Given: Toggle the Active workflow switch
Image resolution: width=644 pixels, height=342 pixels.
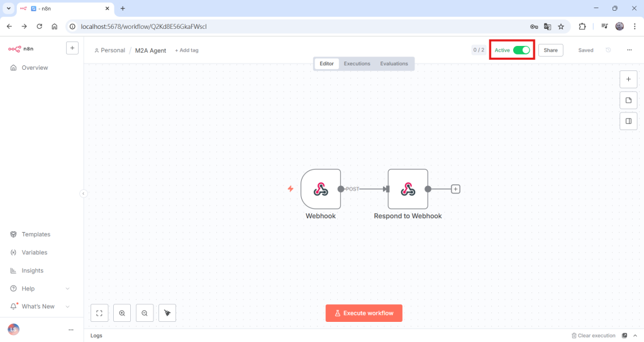Looking at the screenshot, I should 521,50.
